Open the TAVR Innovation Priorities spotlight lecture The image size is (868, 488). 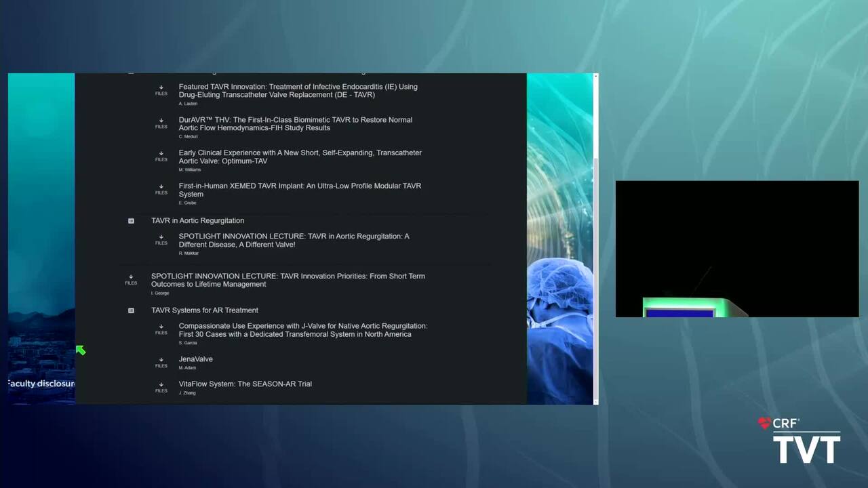288,280
